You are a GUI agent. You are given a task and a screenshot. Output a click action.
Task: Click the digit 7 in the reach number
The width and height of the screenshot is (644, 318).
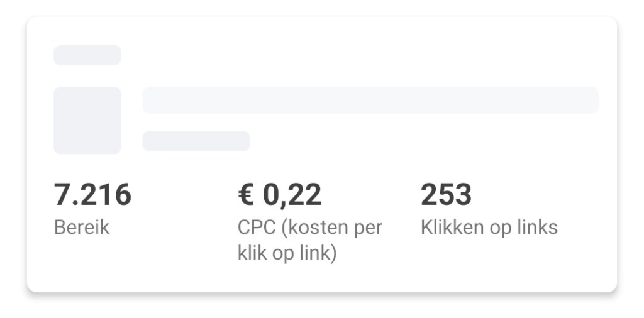[62, 195]
